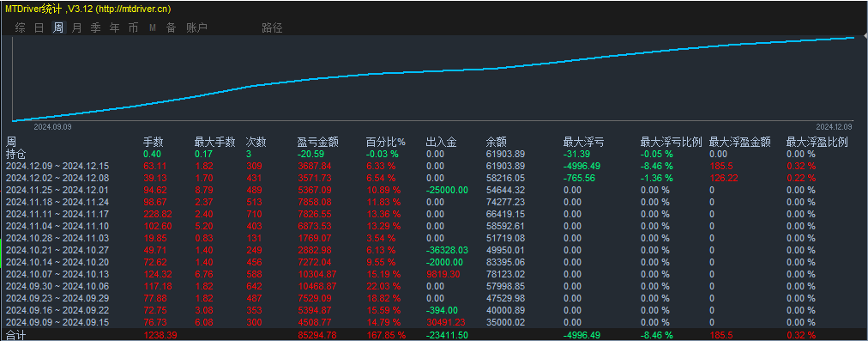The width and height of the screenshot is (868, 341).
Task: Click the total profit value 85294.78
Action: [x=316, y=335]
